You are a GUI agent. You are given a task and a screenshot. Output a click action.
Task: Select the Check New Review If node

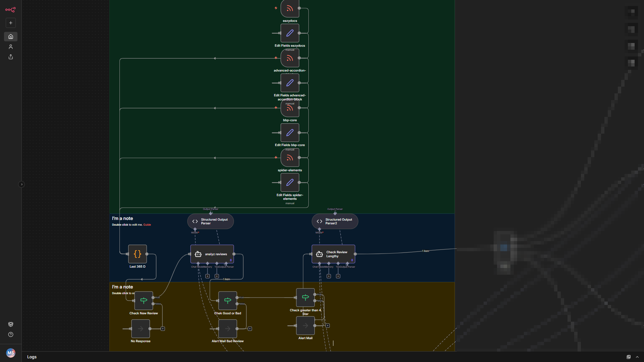[144, 301]
